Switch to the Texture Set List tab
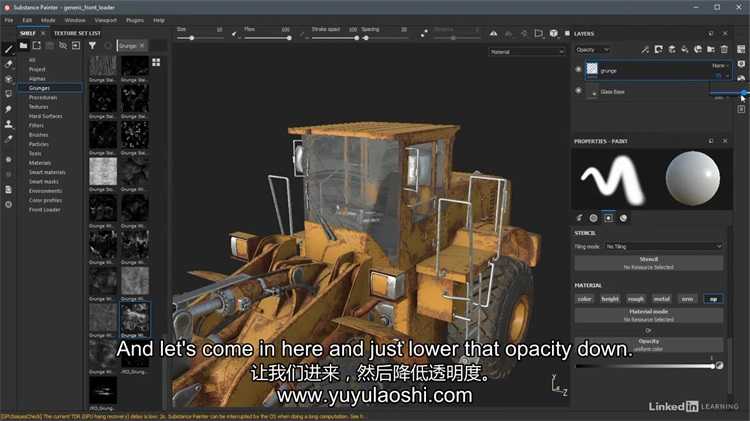The height and width of the screenshot is (421, 750). coord(77,33)
